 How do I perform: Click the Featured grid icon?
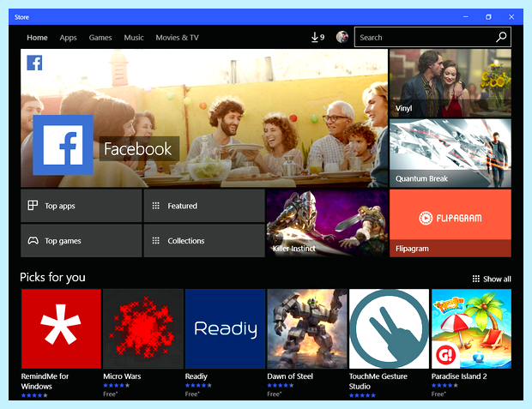[155, 206]
